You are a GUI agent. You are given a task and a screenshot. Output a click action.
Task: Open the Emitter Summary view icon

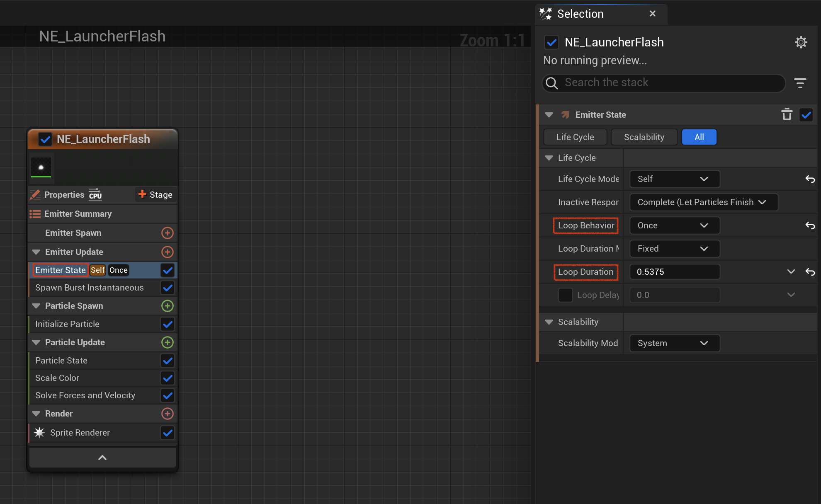click(35, 214)
